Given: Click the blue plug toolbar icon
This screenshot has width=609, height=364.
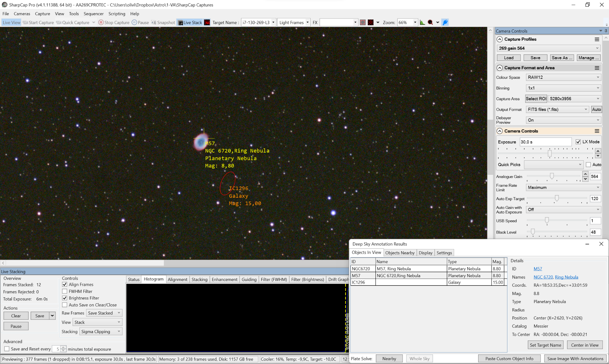Looking at the screenshot, I should (x=445, y=22).
